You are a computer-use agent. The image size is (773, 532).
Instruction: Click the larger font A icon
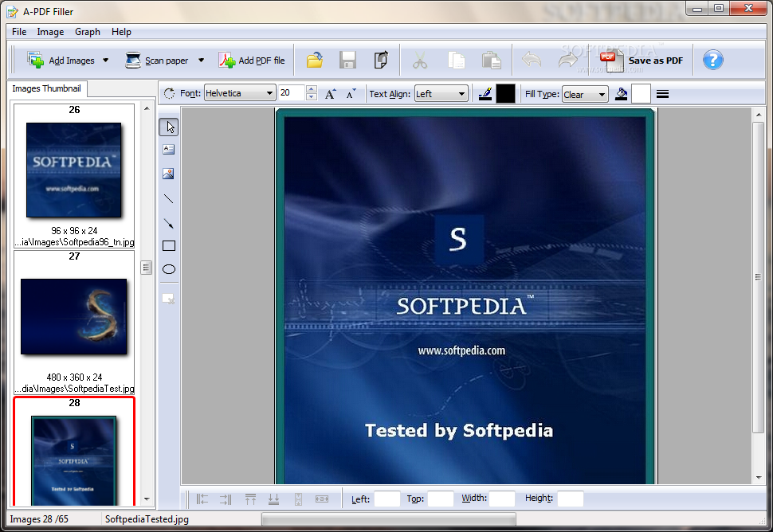click(330, 94)
